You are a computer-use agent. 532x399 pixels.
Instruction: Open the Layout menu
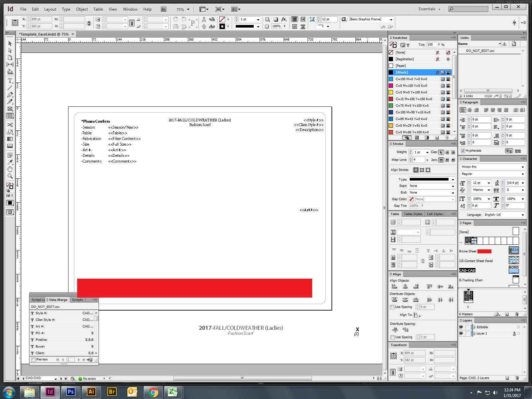(x=50, y=9)
